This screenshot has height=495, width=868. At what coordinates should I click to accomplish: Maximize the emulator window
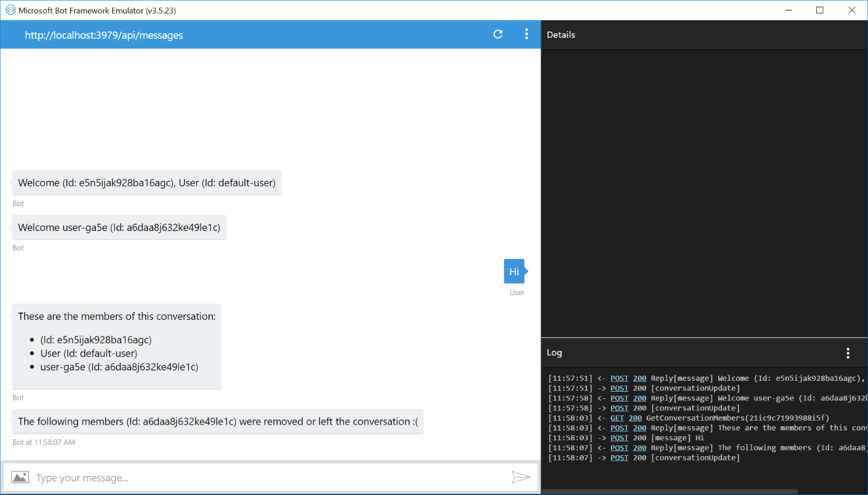pyautogui.click(x=820, y=10)
